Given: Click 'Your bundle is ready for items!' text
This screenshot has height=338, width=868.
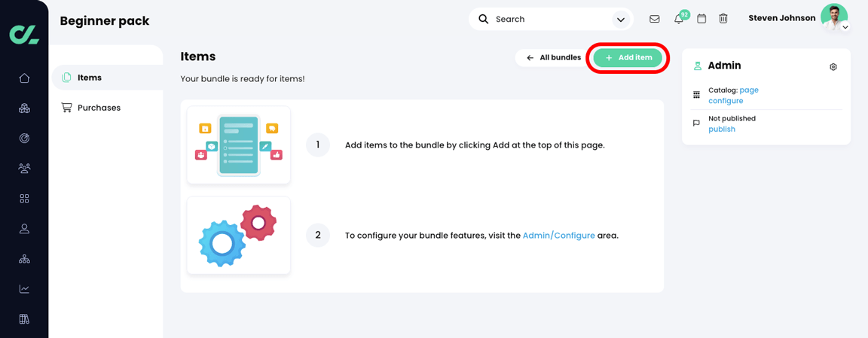Looking at the screenshot, I should [x=243, y=79].
